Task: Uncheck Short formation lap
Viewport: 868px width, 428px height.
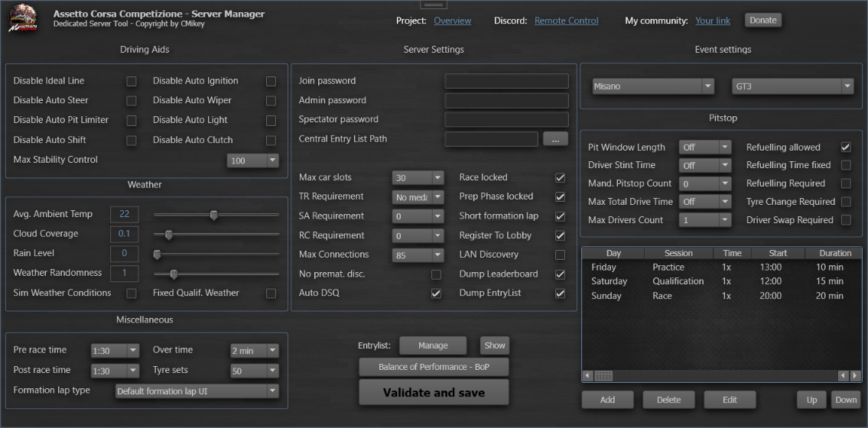Action: point(561,216)
